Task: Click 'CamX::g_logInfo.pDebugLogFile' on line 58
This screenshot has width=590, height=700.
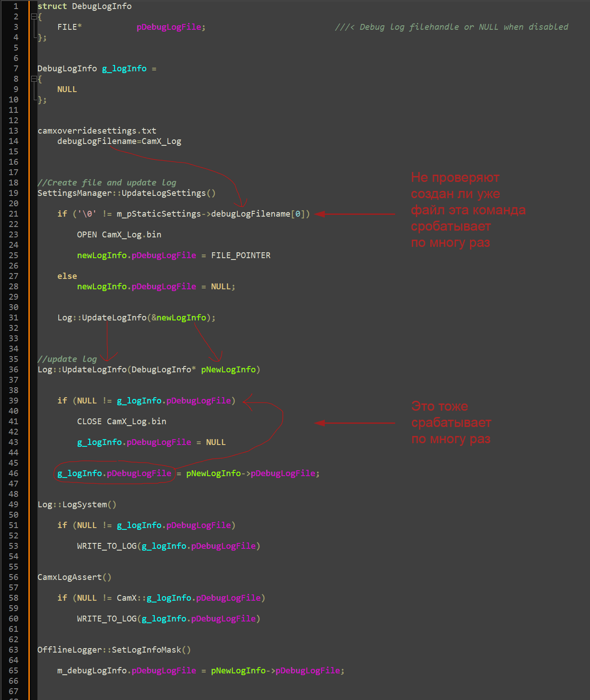Action: 189,598
